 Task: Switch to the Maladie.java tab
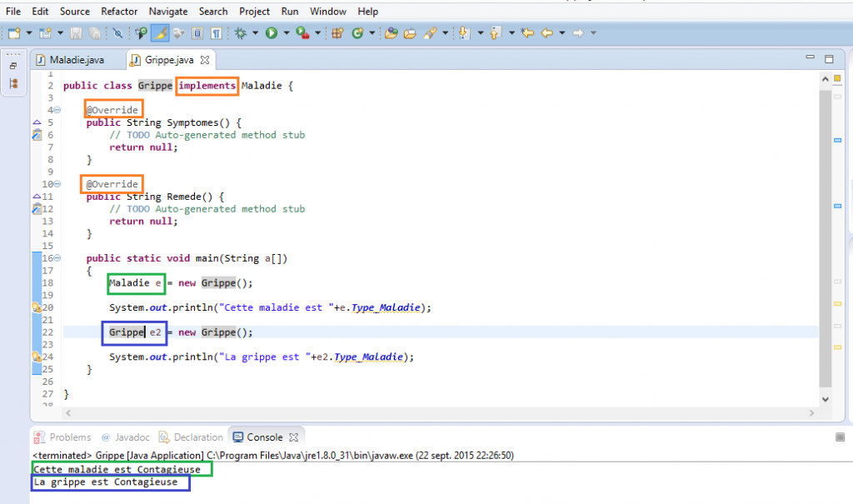point(77,59)
